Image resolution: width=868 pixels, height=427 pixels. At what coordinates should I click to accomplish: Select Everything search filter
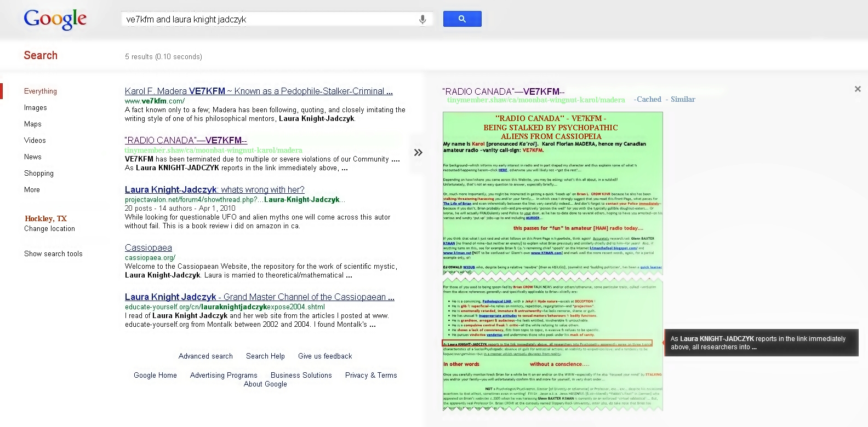click(x=41, y=91)
